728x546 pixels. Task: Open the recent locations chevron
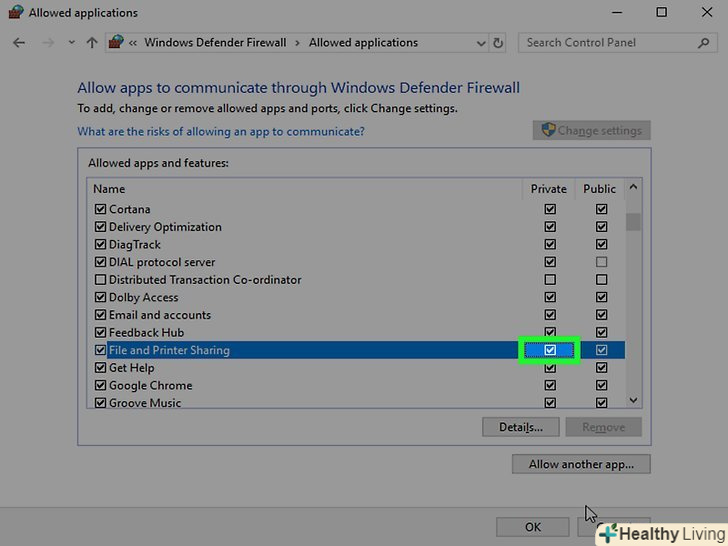[71, 43]
